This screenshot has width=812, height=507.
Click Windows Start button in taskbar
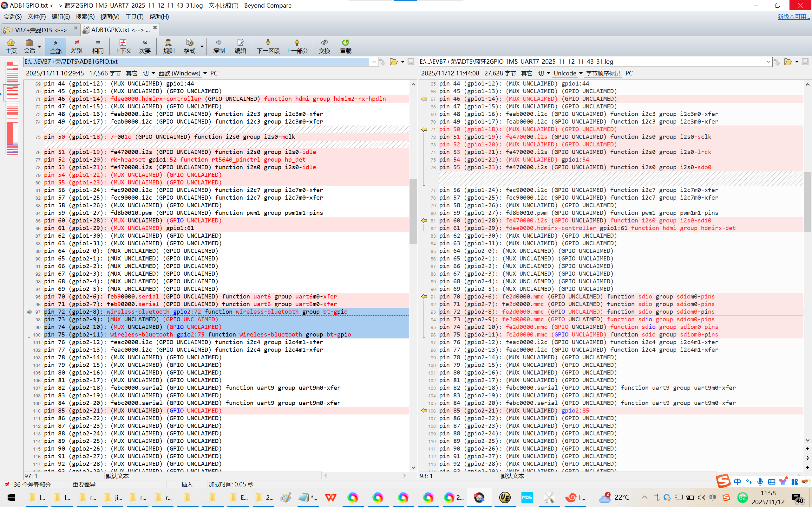[x=11, y=497]
